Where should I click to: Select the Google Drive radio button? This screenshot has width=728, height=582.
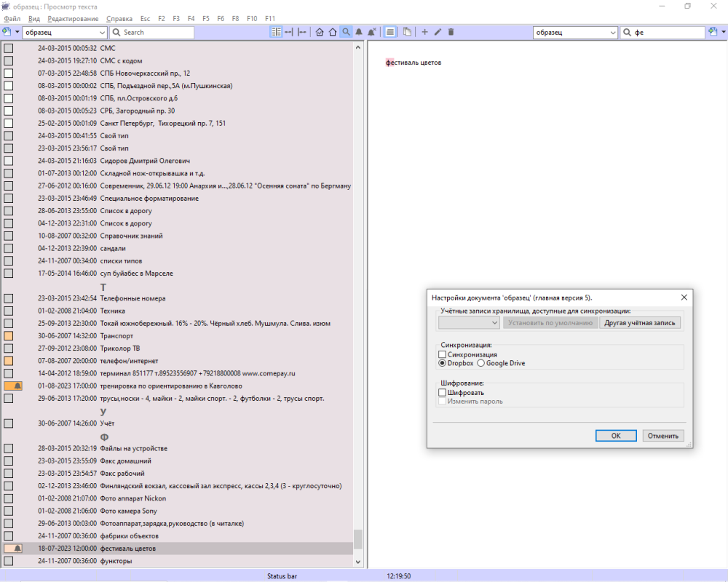pos(481,363)
